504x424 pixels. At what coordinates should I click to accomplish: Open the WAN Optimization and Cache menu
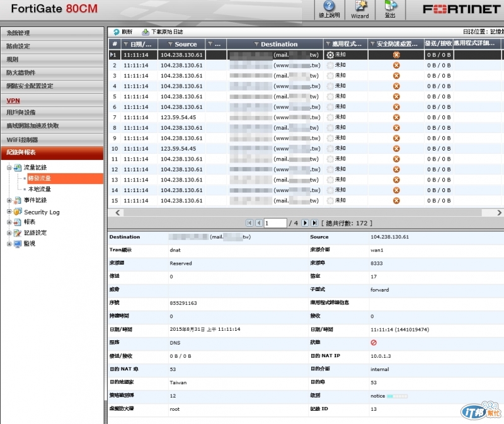click(52, 126)
